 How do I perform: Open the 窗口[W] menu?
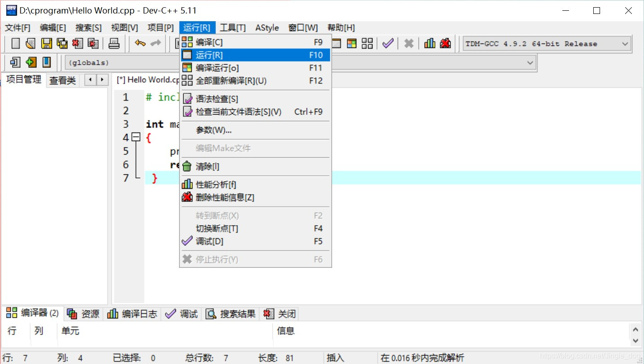(x=303, y=28)
